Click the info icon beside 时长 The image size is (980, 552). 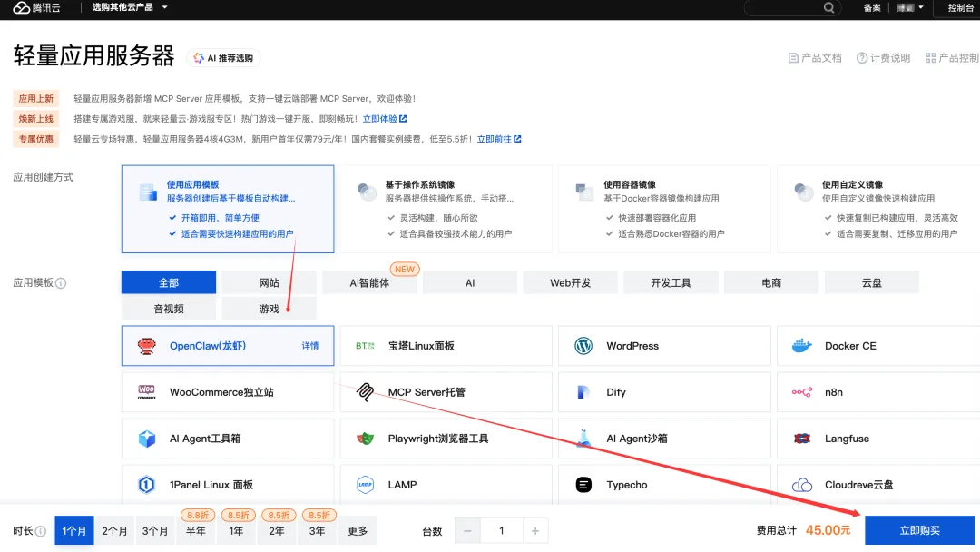41,531
